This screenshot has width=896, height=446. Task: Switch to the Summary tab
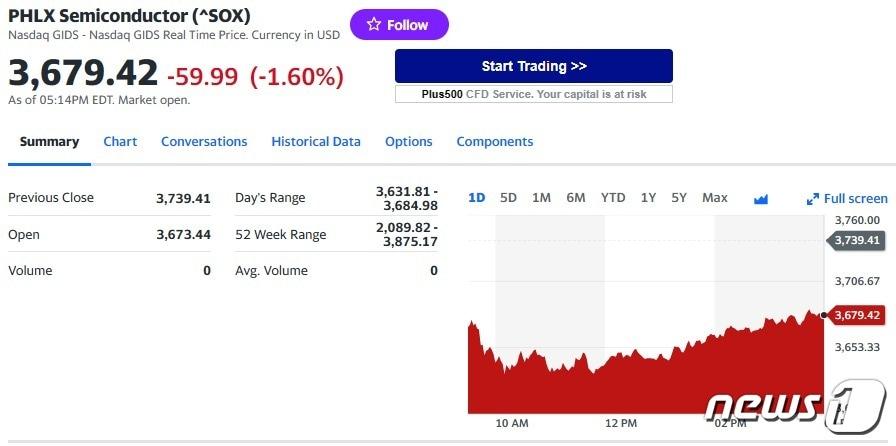tap(49, 142)
